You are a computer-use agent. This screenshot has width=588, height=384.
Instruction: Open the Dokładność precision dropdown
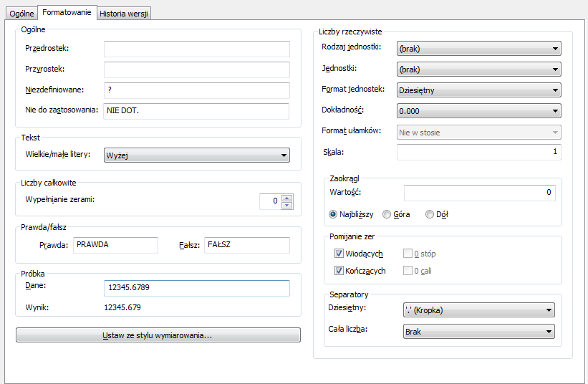(478, 111)
